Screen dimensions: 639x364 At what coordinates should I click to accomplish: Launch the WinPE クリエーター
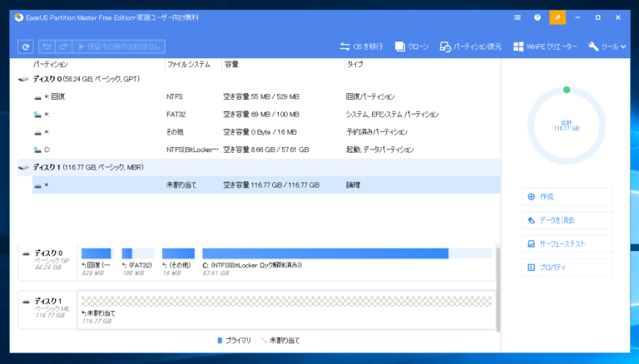click(545, 47)
